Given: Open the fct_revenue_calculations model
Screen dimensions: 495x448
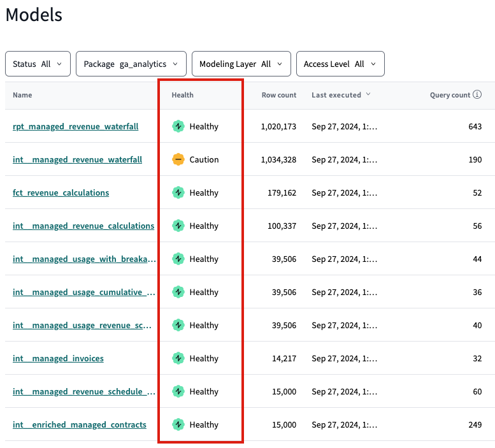Looking at the screenshot, I should click(61, 192).
